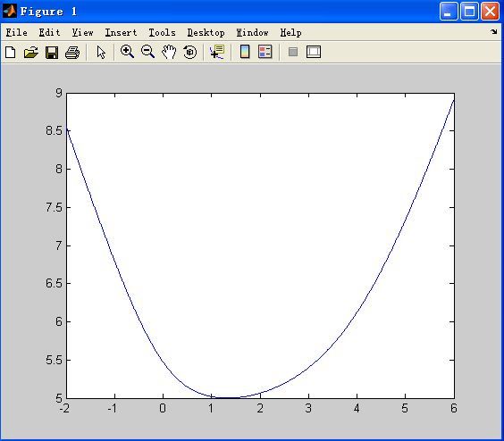This screenshot has width=504, height=441.
Task: Click the y-axis label 5.5
Action: click(x=54, y=360)
